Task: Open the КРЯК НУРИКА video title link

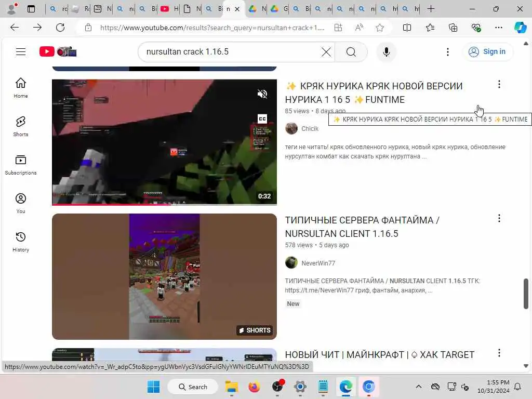Action: 374,92
